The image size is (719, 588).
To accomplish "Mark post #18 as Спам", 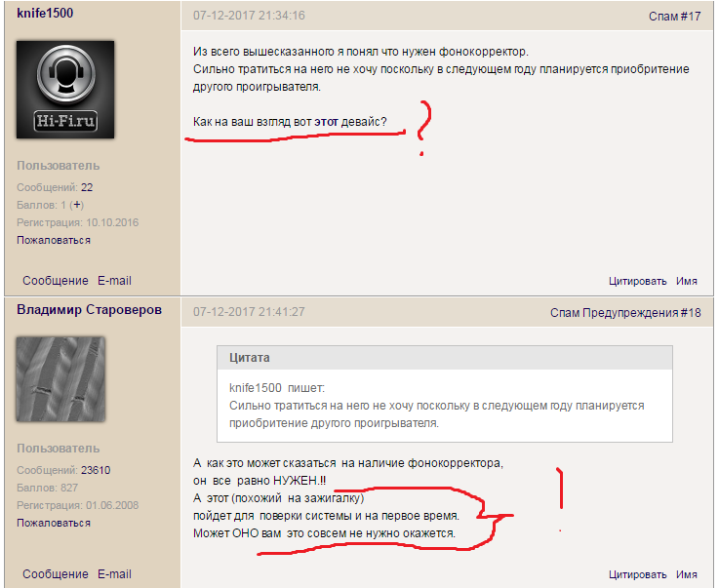I will pos(565,313).
